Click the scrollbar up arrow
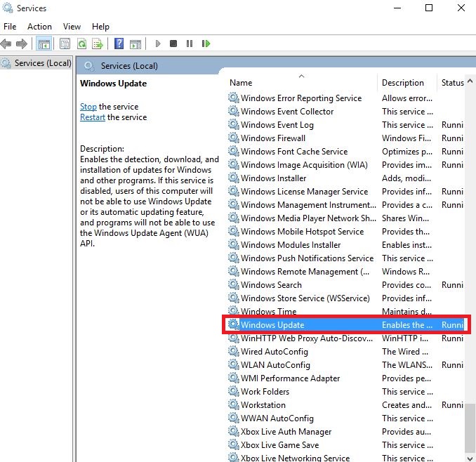 (x=470, y=81)
